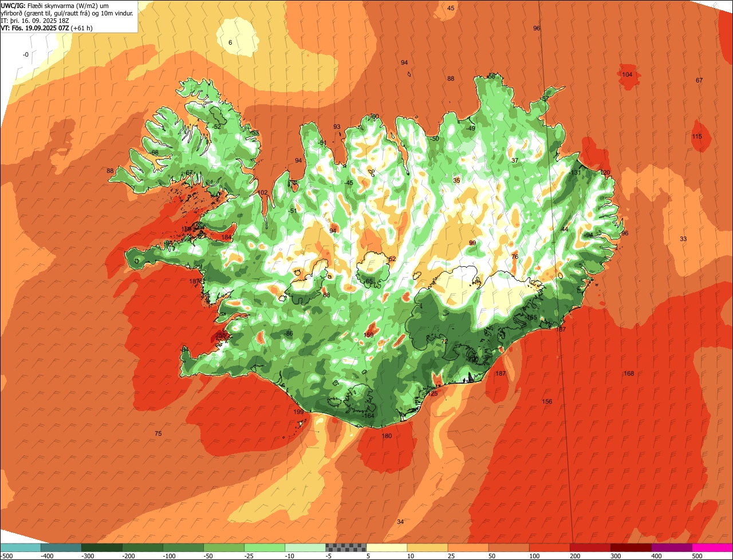733x560 pixels.
Task: Click the map value '-65' on the glacier
Action: (x=369, y=281)
